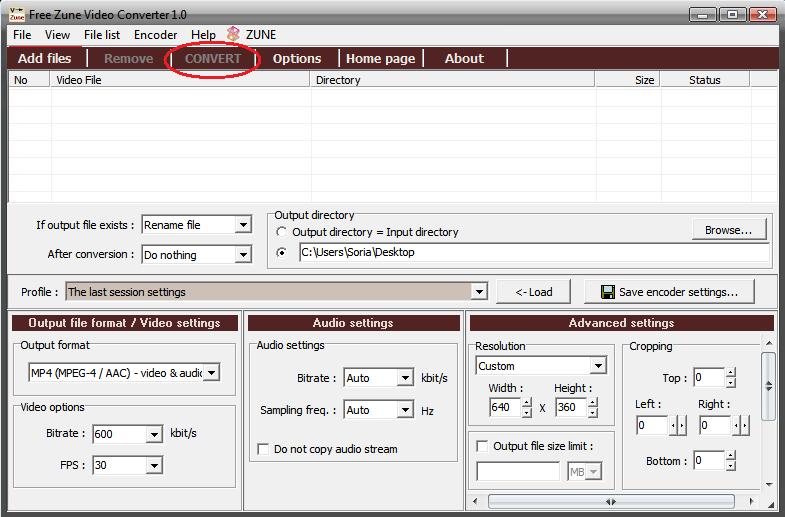This screenshot has width=785, height=517.
Task: Click Add files toolbar button
Action: pyautogui.click(x=45, y=58)
